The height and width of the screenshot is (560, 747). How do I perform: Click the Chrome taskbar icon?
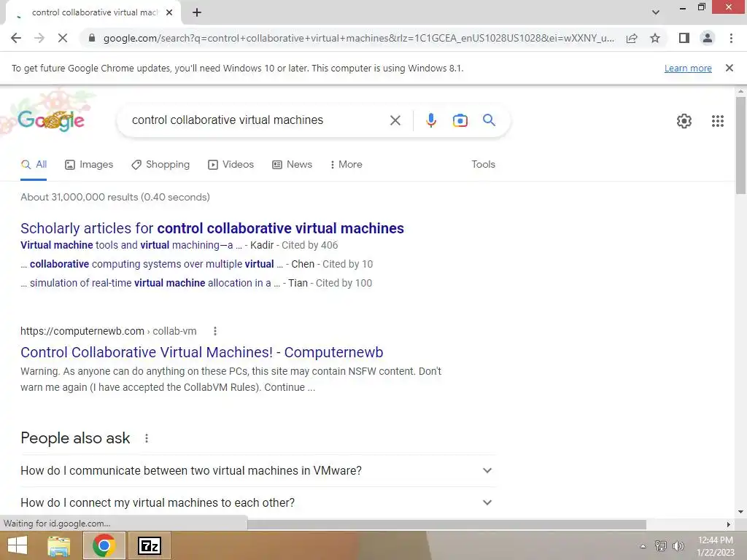click(104, 545)
